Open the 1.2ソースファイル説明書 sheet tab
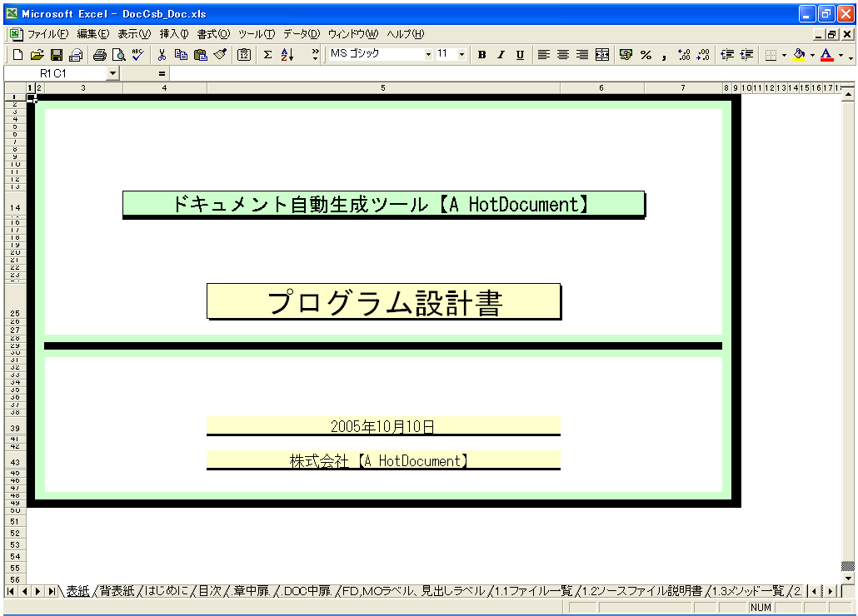The height and width of the screenshot is (616, 858). (x=642, y=591)
